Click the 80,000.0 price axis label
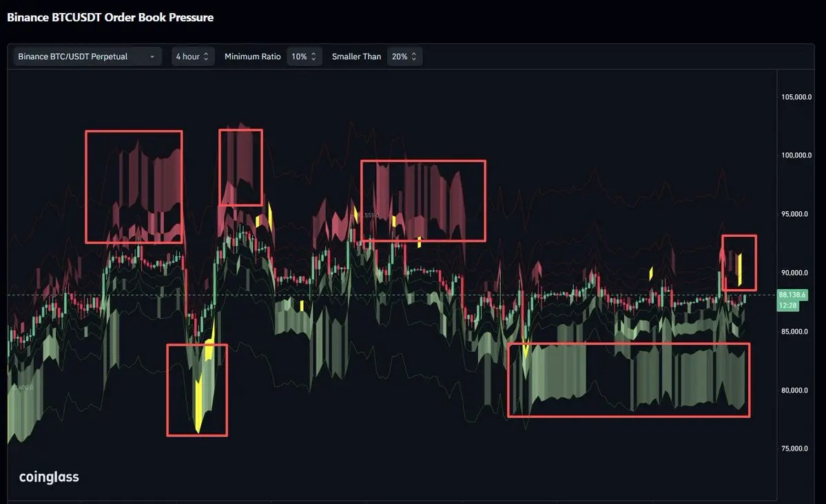This screenshot has height=504, width=826. pos(796,390)
